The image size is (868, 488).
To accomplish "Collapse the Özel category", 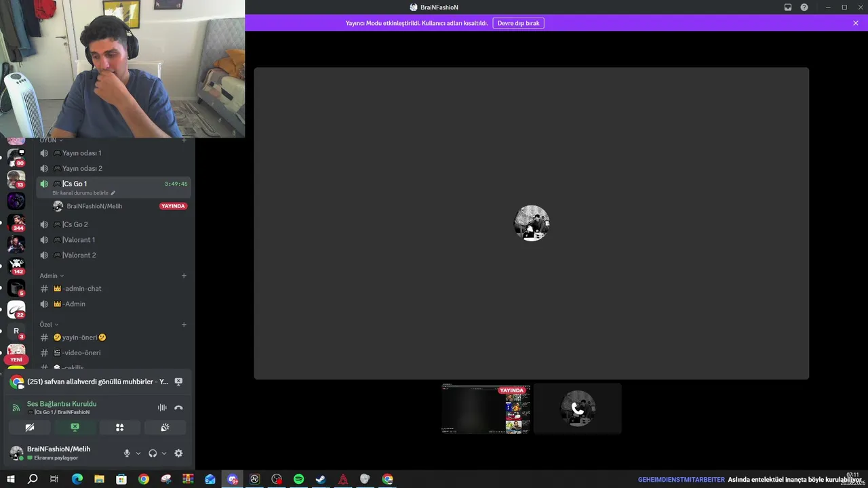I will point(49,325).
